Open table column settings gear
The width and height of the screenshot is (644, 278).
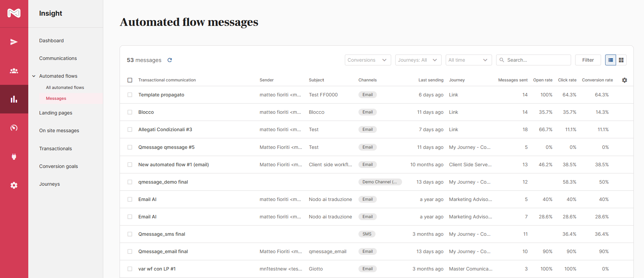pyautogui.click(x=624, y=80)
